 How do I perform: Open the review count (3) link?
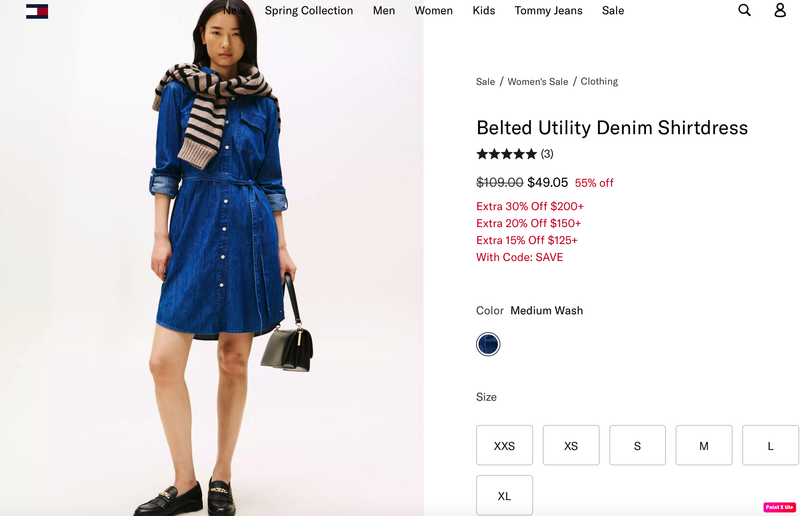[547, 154]
